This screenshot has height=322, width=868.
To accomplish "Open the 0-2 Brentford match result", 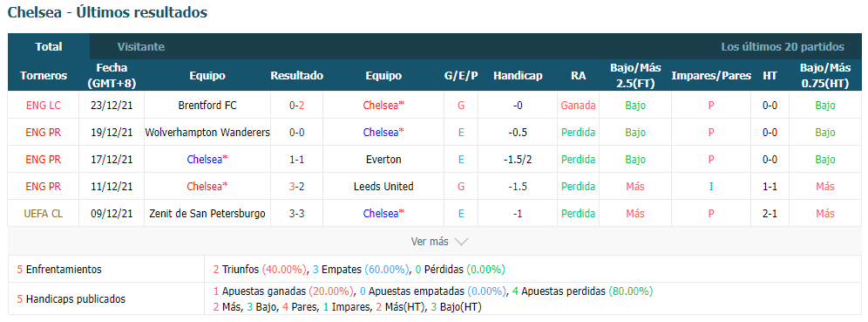I will pyautogui.click(x=296, y=106).
